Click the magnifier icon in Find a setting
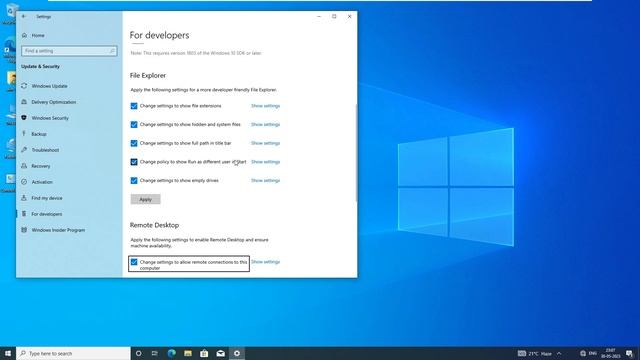 (x=112, y=51)
